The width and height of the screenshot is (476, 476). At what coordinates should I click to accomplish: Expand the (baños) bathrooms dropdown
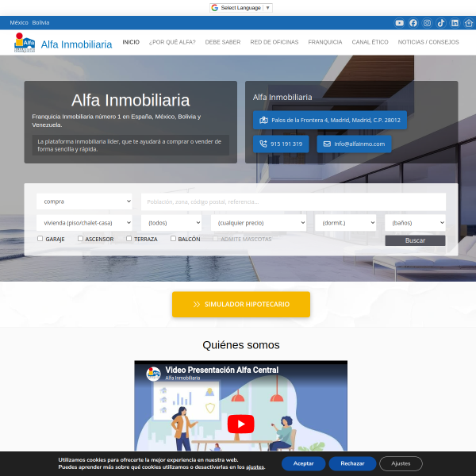[415, 223]
